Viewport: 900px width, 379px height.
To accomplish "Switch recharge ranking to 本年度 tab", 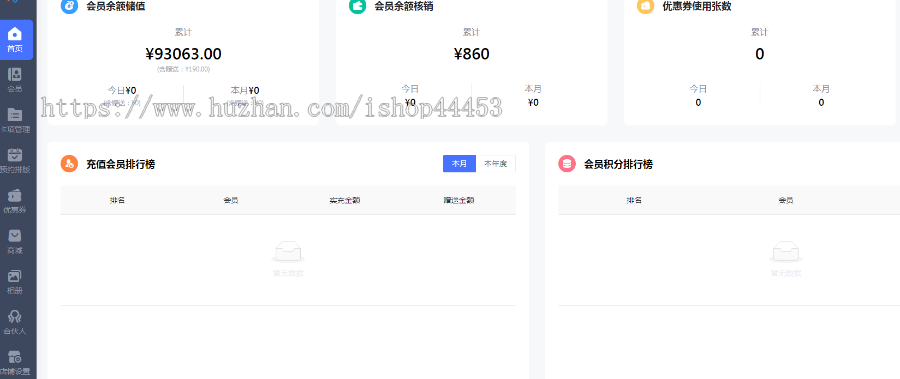I will [495, 164].
